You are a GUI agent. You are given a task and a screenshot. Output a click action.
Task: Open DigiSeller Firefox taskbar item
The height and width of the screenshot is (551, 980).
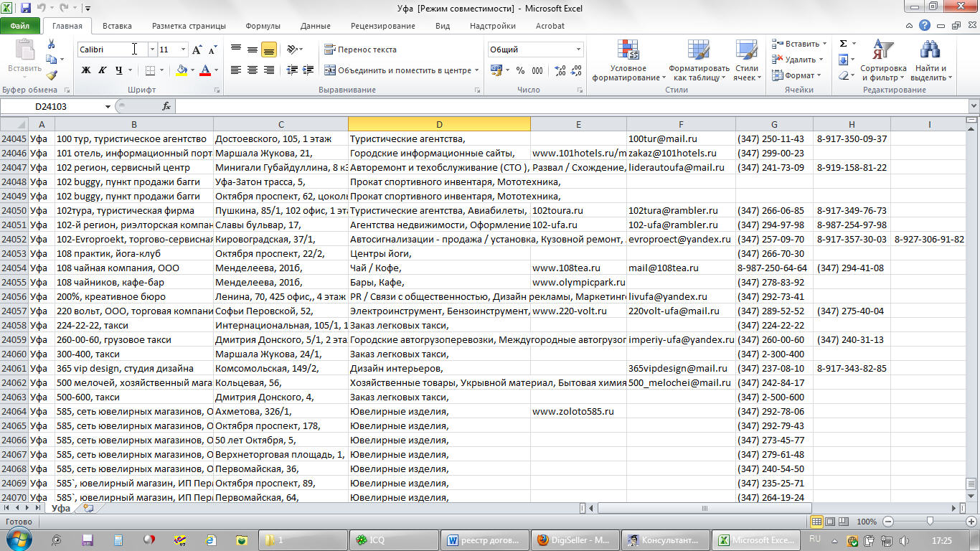click(575, 540)
